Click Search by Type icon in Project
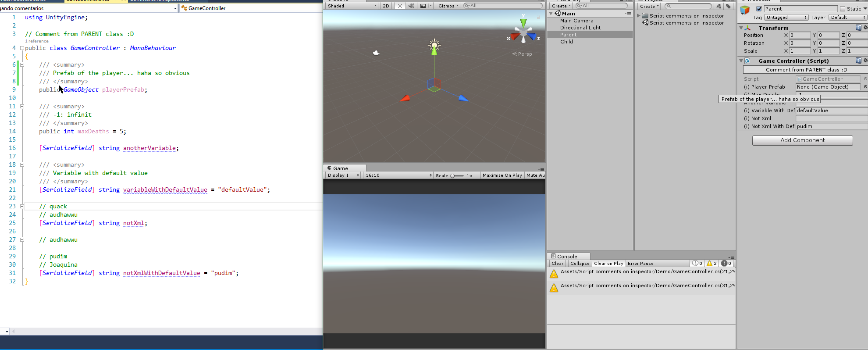This screenshot has width=868, height=350. pos(719,6)
